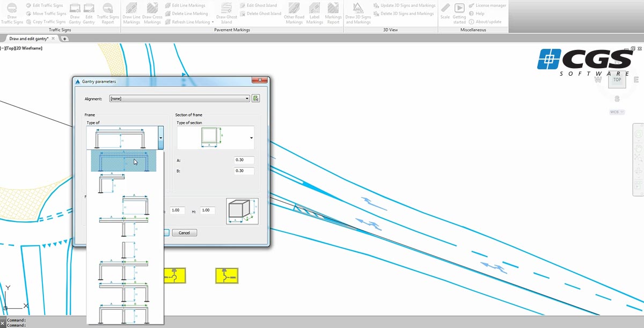Open the Getting started video
The width and height of the screenshot is (644, 328).
(x=459, y=13)
